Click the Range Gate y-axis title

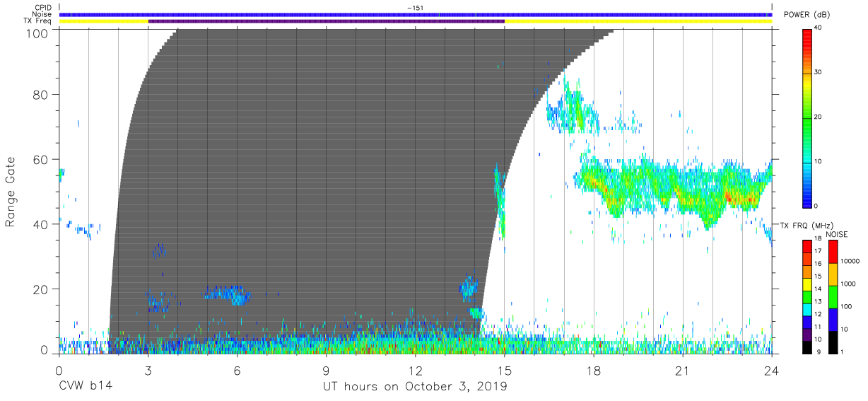pyautogui.click(x=11, y=192)
